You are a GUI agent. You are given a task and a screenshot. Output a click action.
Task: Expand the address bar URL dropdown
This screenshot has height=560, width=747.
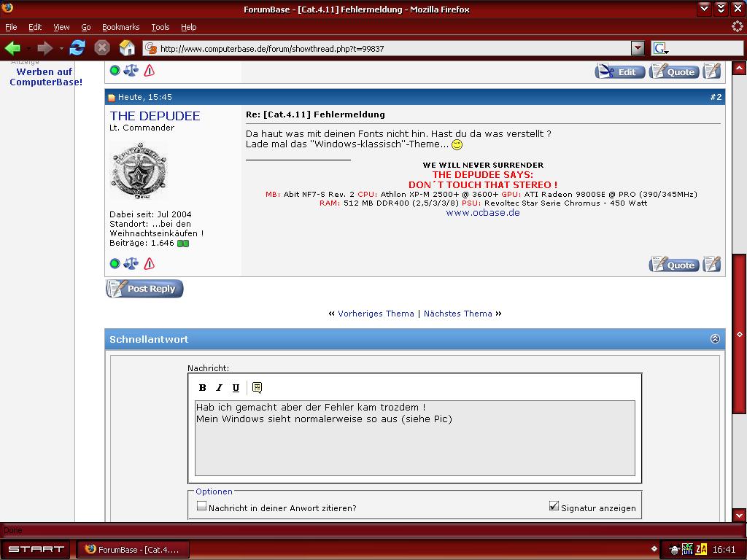pos(638,48)
